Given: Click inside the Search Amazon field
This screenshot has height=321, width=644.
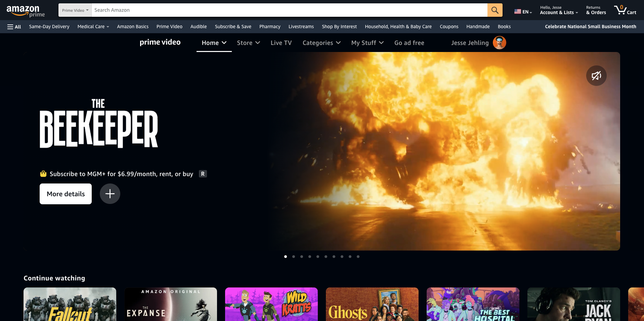Looking at the screenshot, I should pyautogui.click(x=289, y=10).
